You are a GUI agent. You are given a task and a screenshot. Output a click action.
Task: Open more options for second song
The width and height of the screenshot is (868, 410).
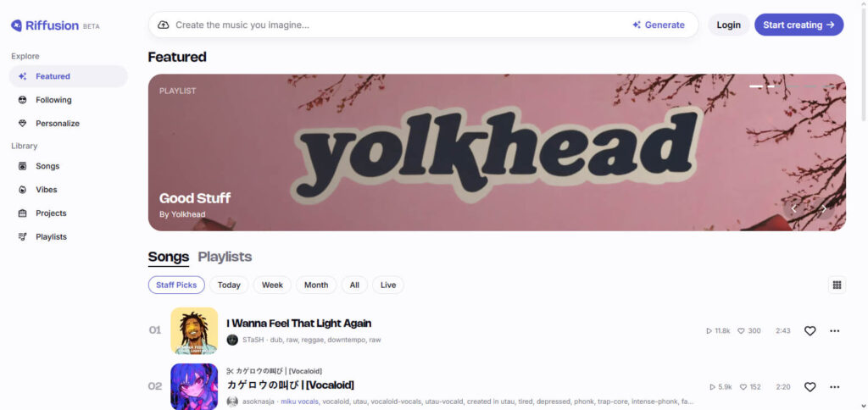(835, 387)
